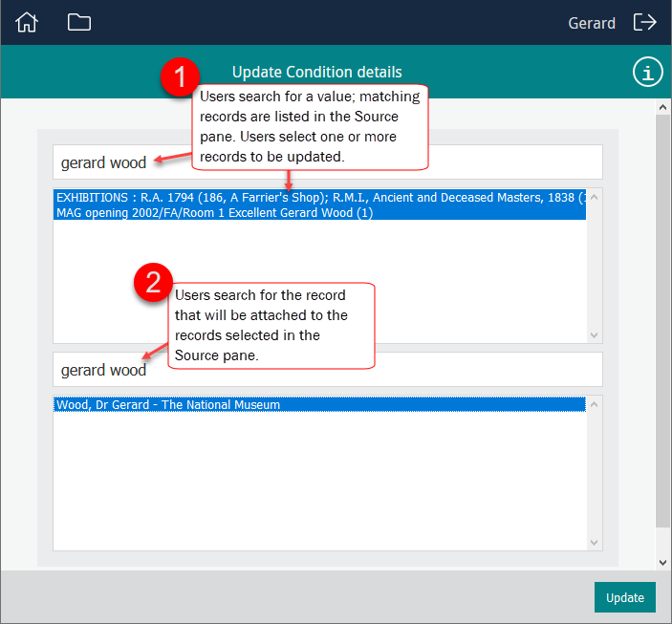
Task: Click the lower results list scroll down arrow
Action: coord(595,542)
